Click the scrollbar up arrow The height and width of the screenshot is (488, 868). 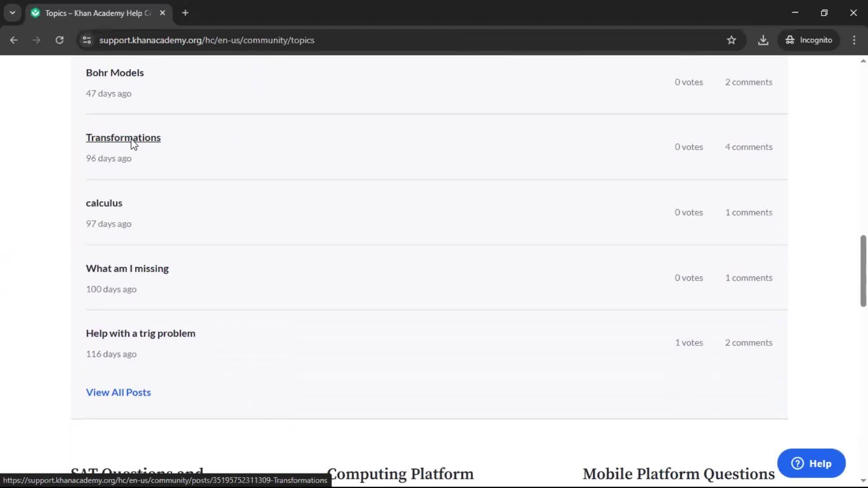[x=863, y=61]
